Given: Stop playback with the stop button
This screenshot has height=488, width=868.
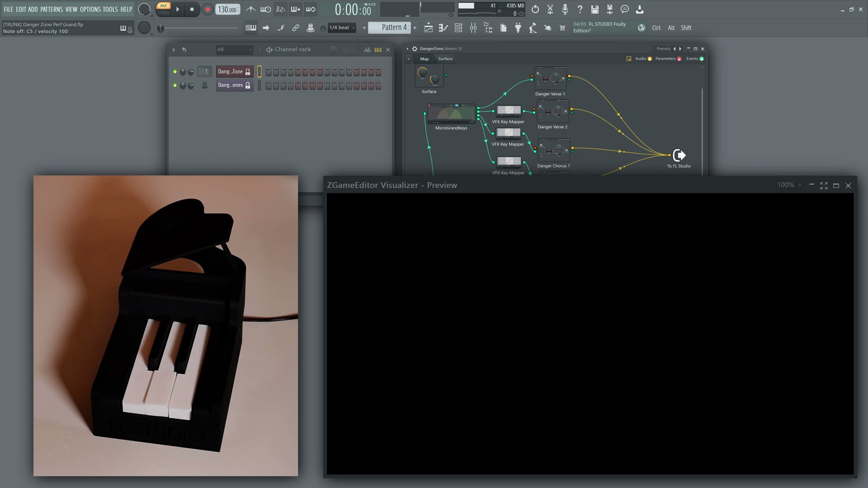Looking at the screenshot, I should pyautogui.click(x=192, y=9).
